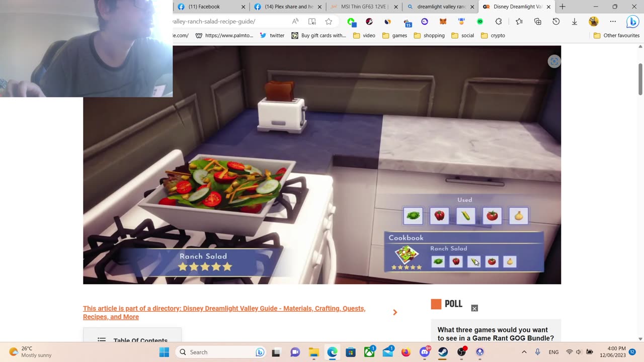
Task: Open the browser profile avatar
Action: click(594, 22)
